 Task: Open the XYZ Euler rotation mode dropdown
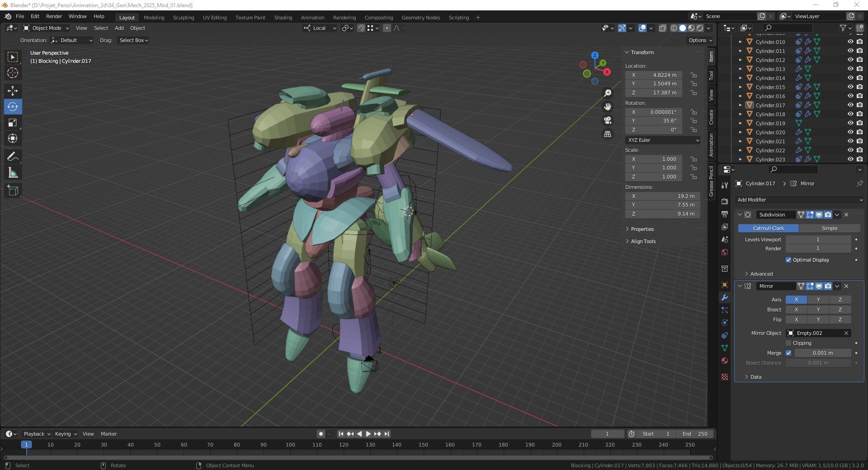coord(663,140)
